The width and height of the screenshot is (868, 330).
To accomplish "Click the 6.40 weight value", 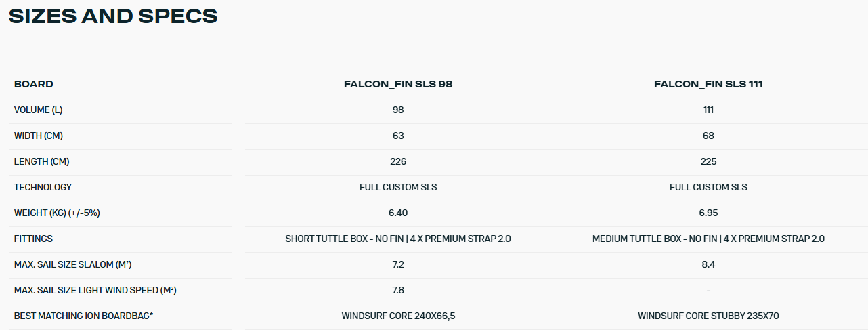I will click(398, 213).
